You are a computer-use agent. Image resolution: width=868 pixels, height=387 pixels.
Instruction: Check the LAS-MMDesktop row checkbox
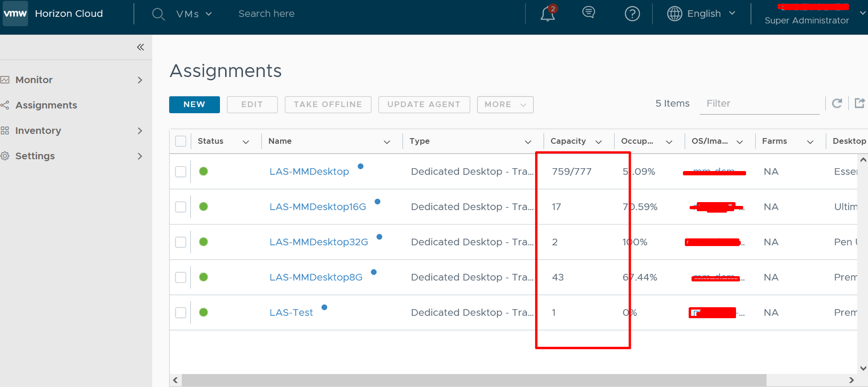(x=181, y=172)
